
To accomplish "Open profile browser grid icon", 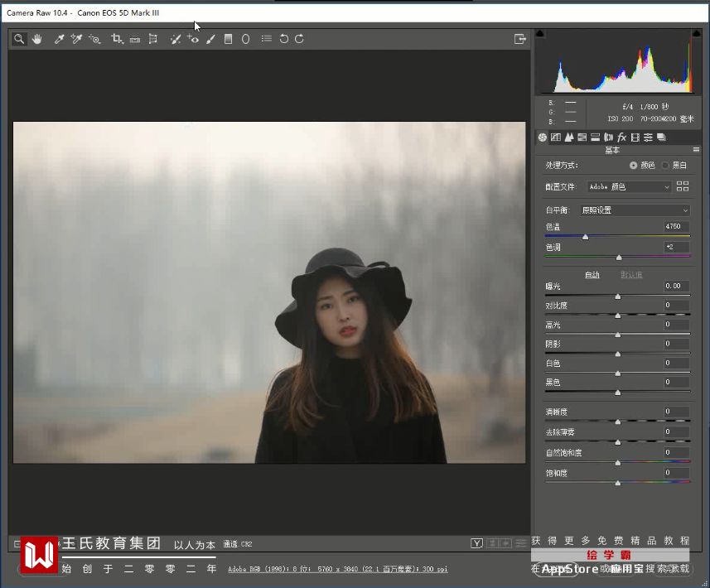I will 683,186.
